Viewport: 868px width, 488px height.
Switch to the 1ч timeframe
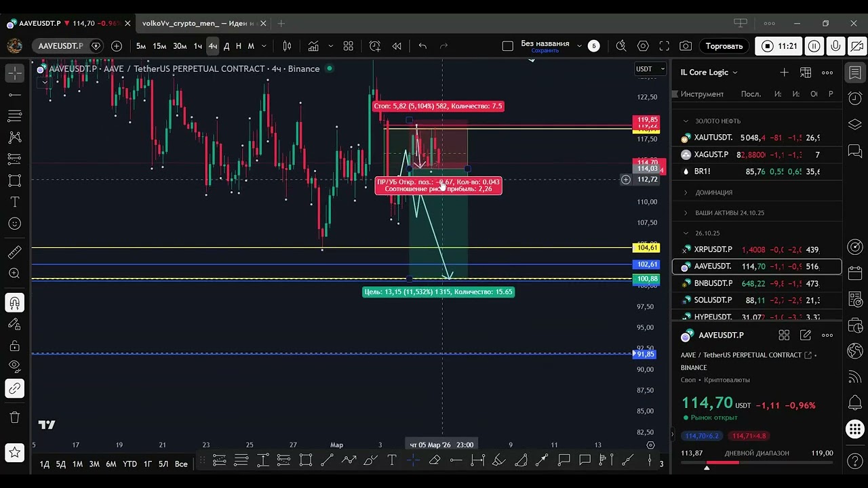pos(198,46)
